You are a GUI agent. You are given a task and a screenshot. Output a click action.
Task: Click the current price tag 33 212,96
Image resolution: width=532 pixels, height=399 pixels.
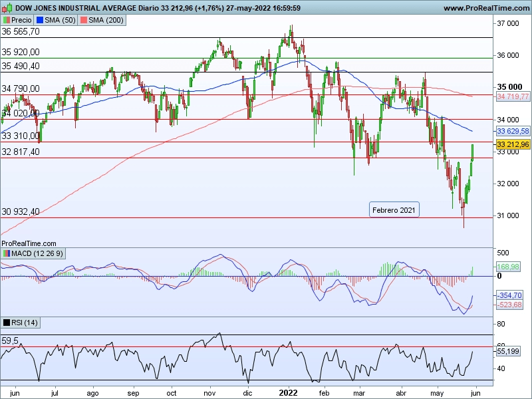[513, 144]
